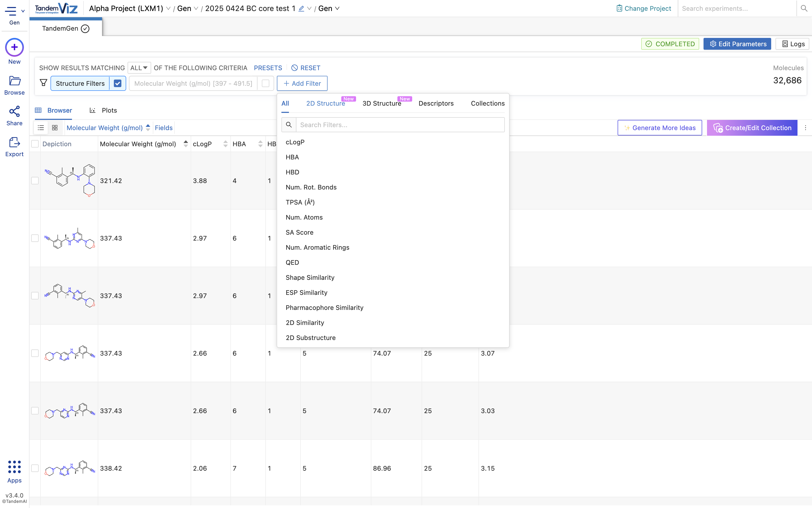
Task: Toggle the Molecular Weight sort-by selector
Action: point(108,128)
